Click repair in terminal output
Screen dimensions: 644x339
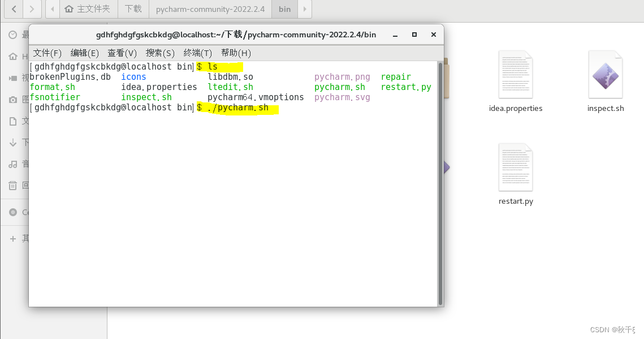[x=396, y=77]
